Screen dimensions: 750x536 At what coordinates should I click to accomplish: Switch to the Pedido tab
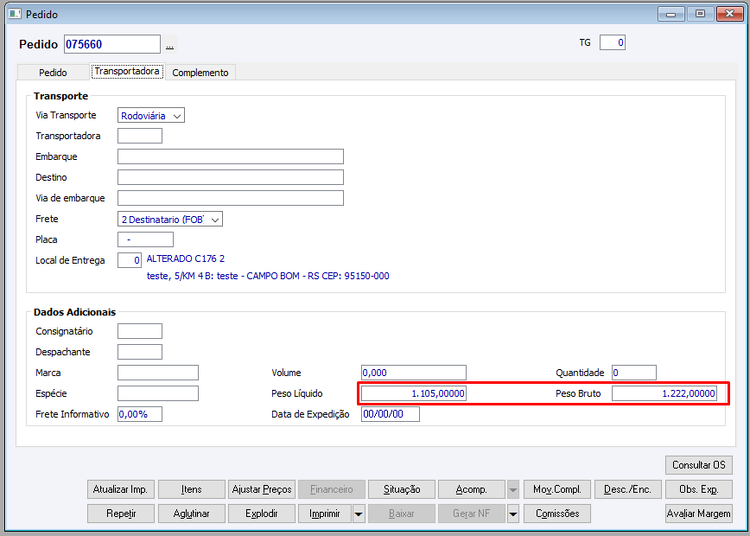(x=53, y=73)
